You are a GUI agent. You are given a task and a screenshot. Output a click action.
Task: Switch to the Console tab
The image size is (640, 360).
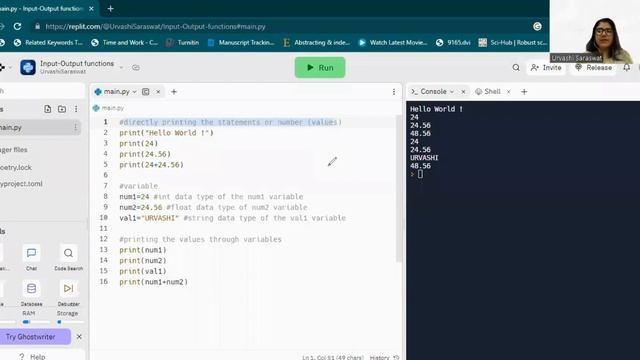433,91
